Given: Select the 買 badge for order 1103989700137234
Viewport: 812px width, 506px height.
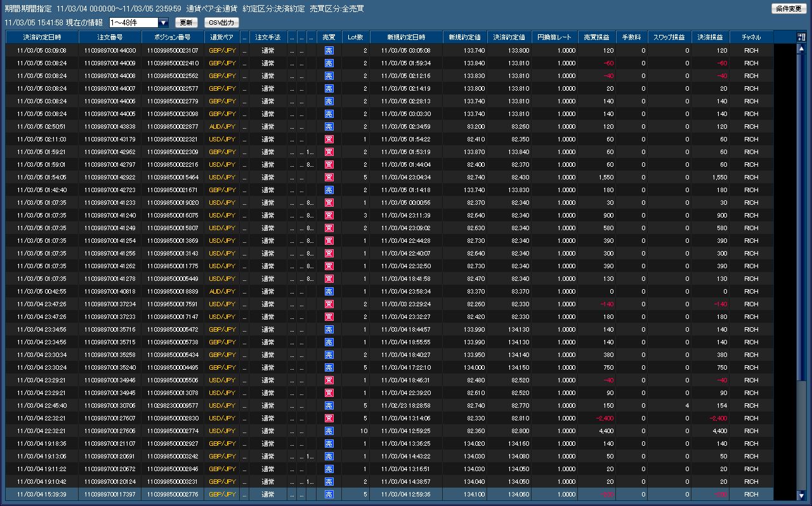Looking at the screenshot, I should coord(329,304).
